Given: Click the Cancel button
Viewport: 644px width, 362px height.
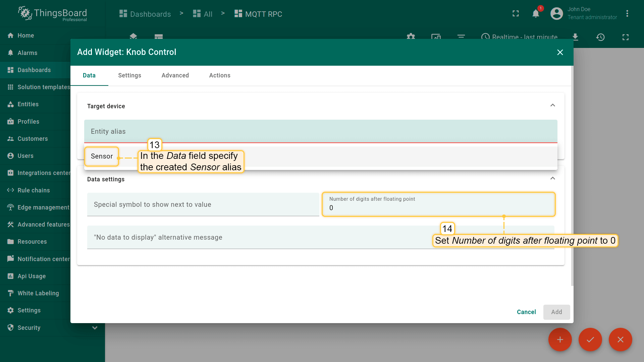Looking at the screenshot, I should coord(526,312).
